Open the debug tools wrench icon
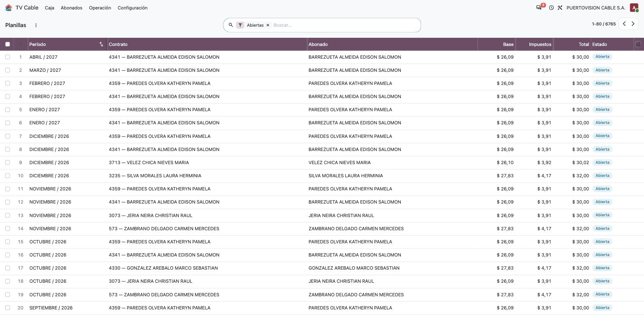The width and height of the screenshot is (644, 316). (x=560, y=8)
